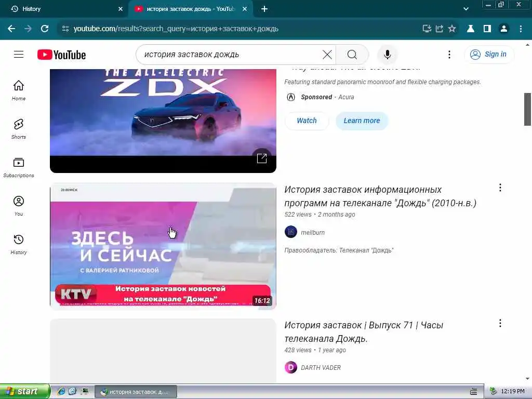Open action menu for Дождь news intros video
The width and height of the screenshot is (532, 399).
tap(500, 188)
